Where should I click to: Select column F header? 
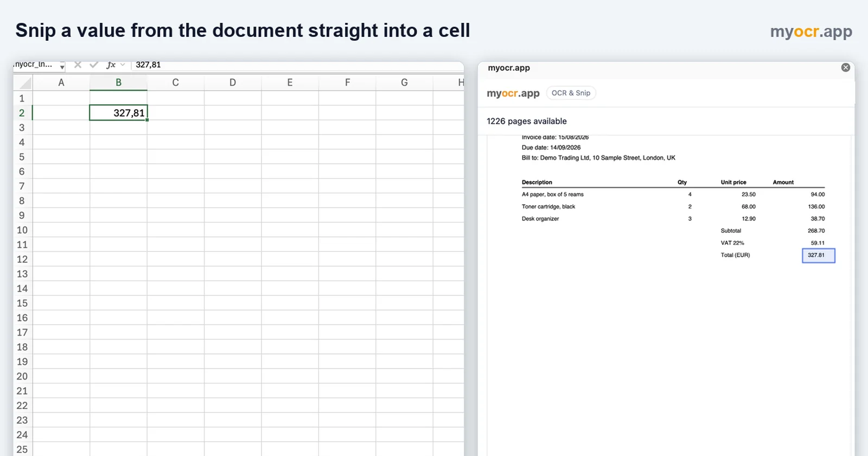pyautogui.click(x=347, y=83)
